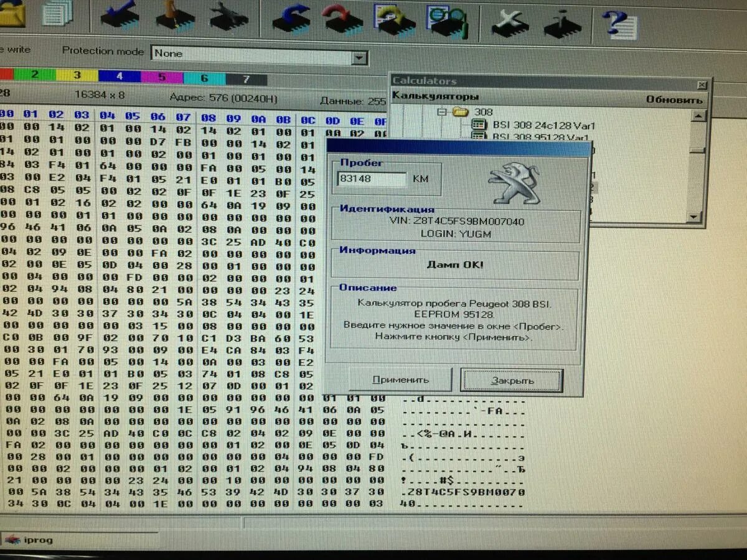Select hex cell D3 in the editor
Screen dimensions: 747x560
[233, 338]
